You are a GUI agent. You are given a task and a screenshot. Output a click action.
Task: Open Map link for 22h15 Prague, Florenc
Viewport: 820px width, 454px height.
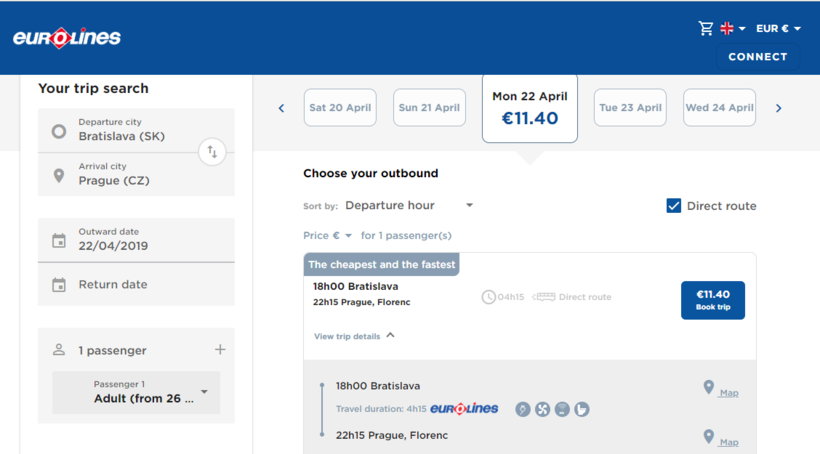pos(728,442)
